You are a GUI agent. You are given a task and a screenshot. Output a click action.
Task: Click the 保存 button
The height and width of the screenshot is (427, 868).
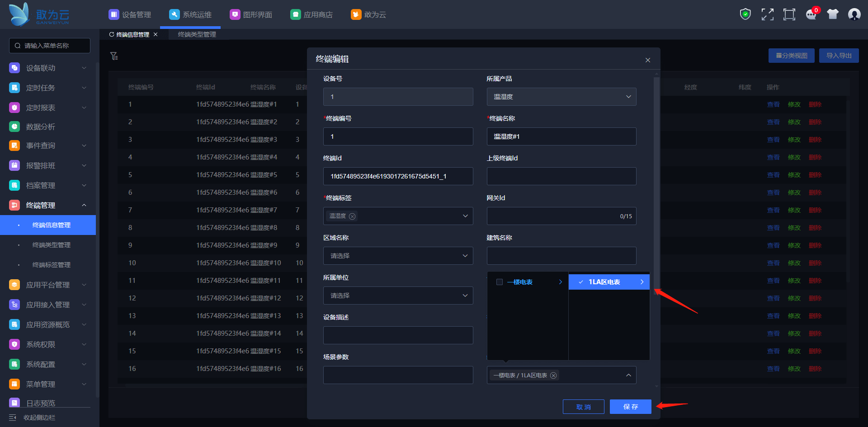(x=630, y=407)
